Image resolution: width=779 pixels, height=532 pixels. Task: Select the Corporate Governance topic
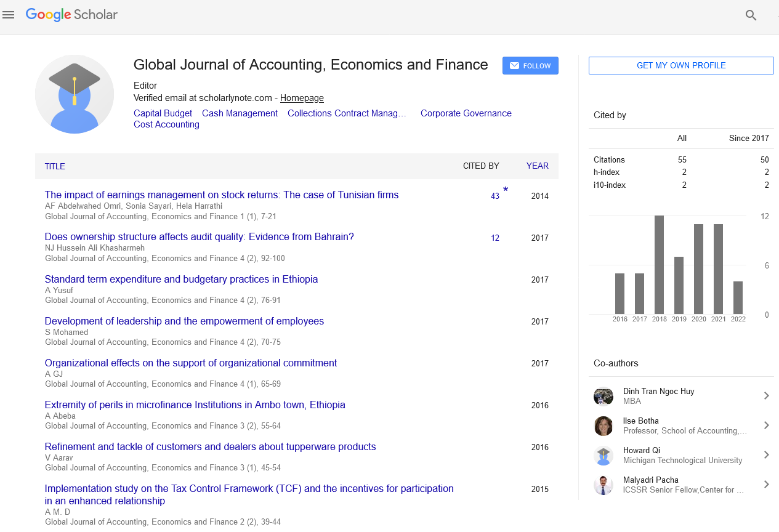point(466,113)
